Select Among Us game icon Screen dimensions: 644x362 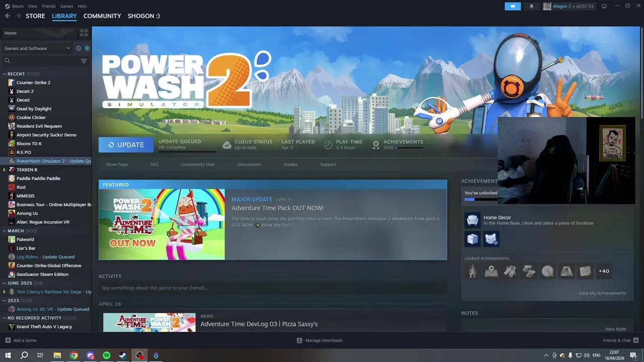tap(12, 213)
